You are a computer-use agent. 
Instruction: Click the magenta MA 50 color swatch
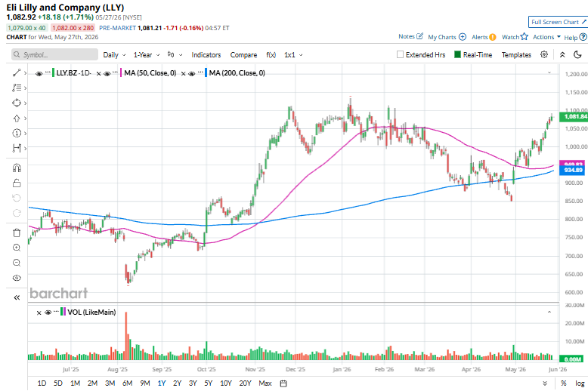click(x=121, y=72)
